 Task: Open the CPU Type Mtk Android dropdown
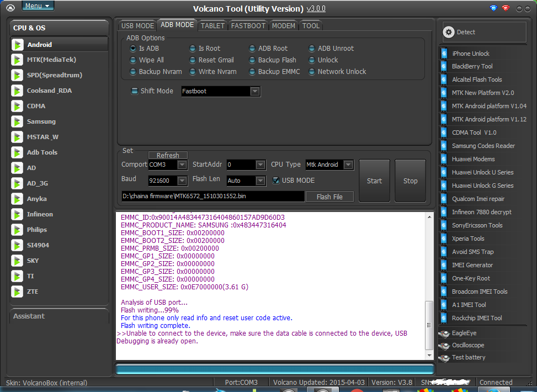(x=348, y=165)
